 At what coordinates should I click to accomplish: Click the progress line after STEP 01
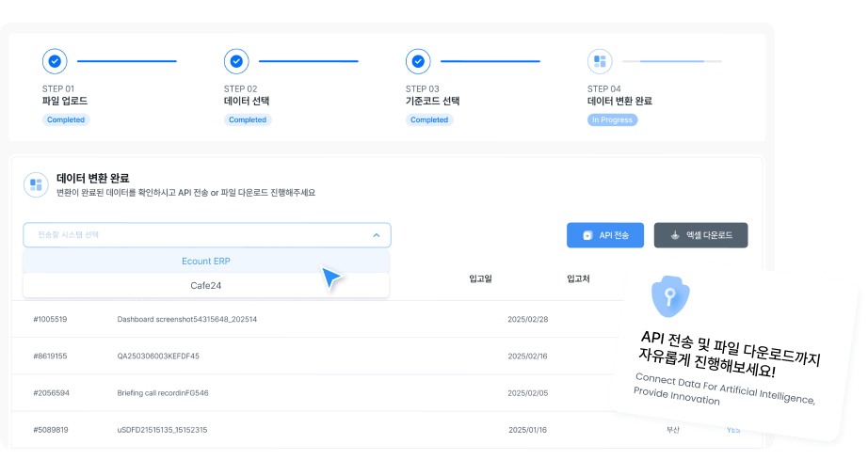[127, 61]
